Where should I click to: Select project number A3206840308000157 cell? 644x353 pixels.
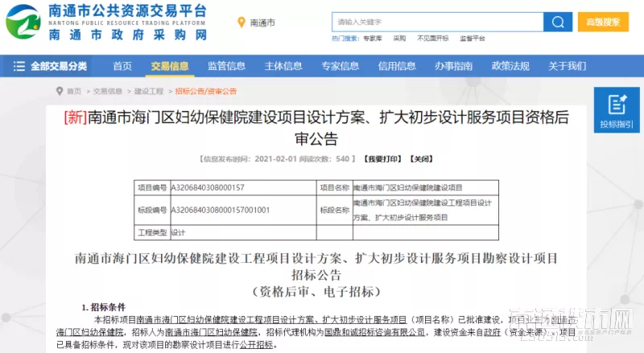coord(243,187)
